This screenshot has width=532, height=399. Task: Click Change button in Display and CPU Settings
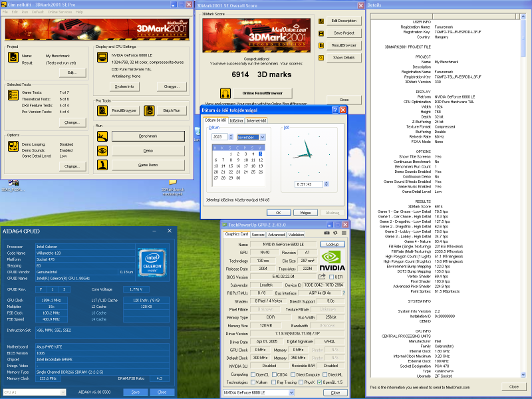pyautogui.click(x=172, y=86)
